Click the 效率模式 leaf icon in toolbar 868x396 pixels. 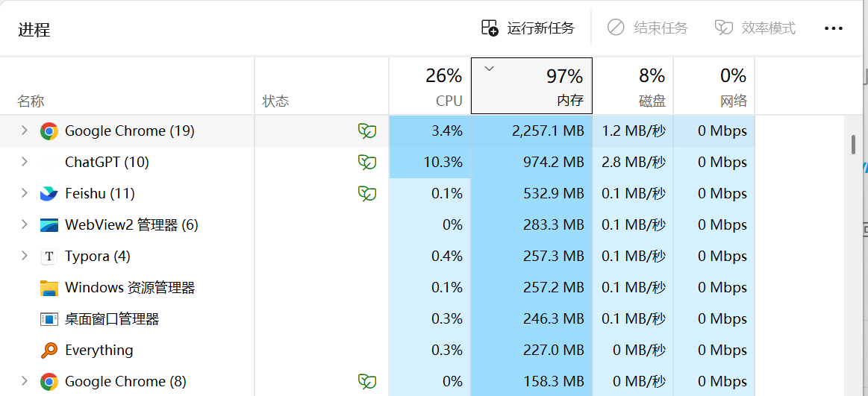[x=723, y=28]
